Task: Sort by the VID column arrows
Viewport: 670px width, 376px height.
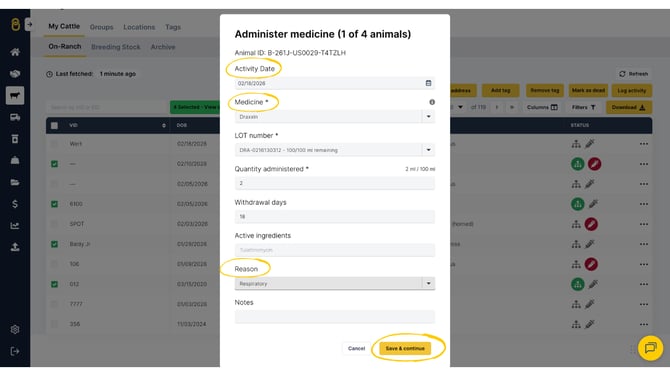Action: [x=164, y=126]
